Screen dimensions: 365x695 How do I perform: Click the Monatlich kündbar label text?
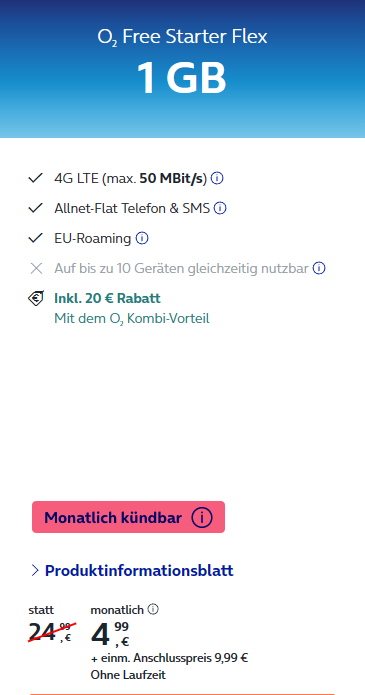click(x=113, y=517)
